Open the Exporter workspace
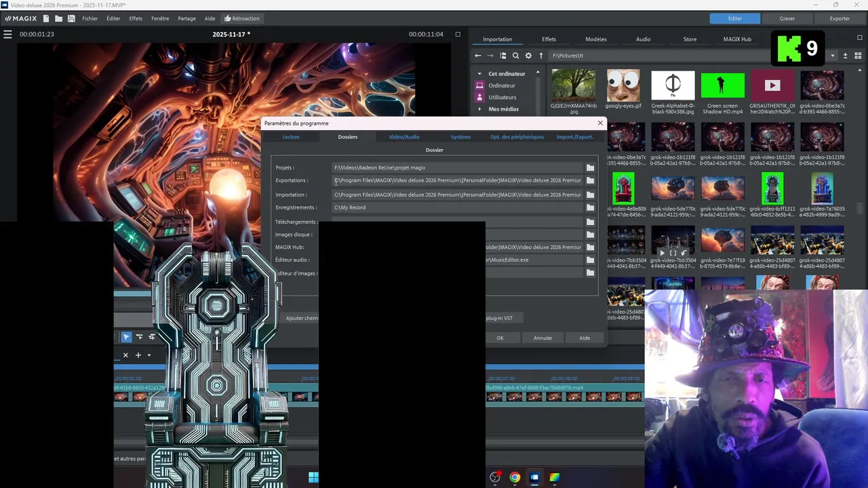This screenshot has height=488, width=868. pos(840,18)
